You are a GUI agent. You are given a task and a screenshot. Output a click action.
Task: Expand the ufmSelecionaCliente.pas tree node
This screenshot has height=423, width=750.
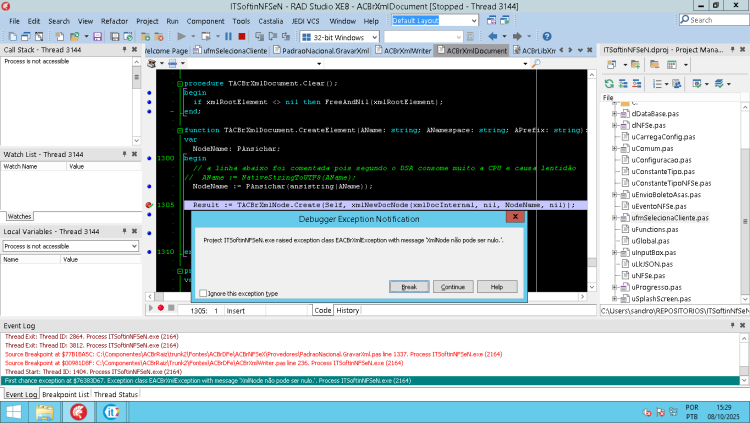click(615, 218)
